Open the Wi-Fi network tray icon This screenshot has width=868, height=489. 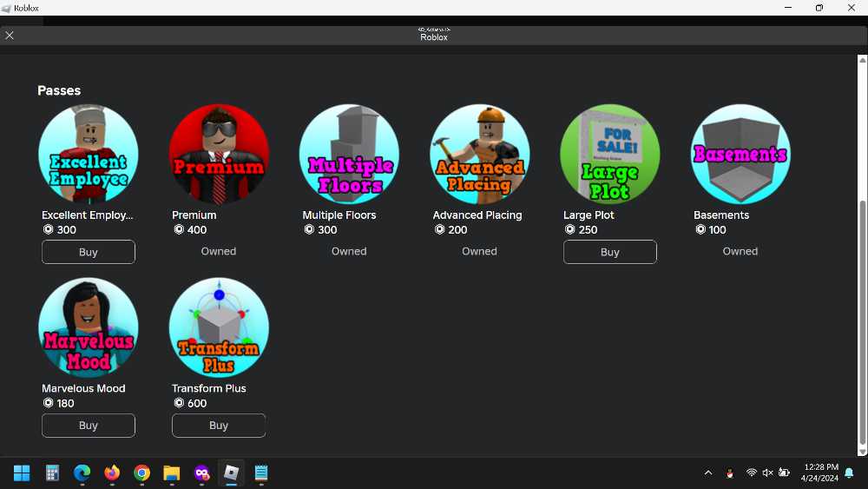click(x=751, y=473)
